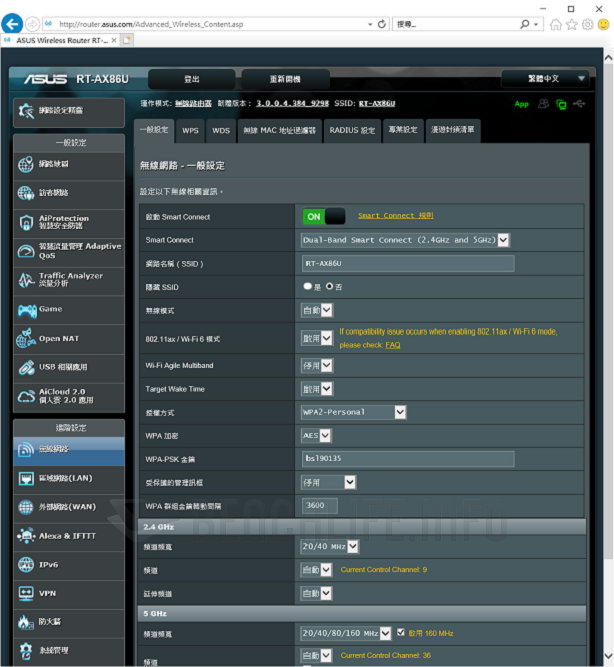614x667 pixels.
Task: Open the IPv6 icon
Action: coord(26,564)
